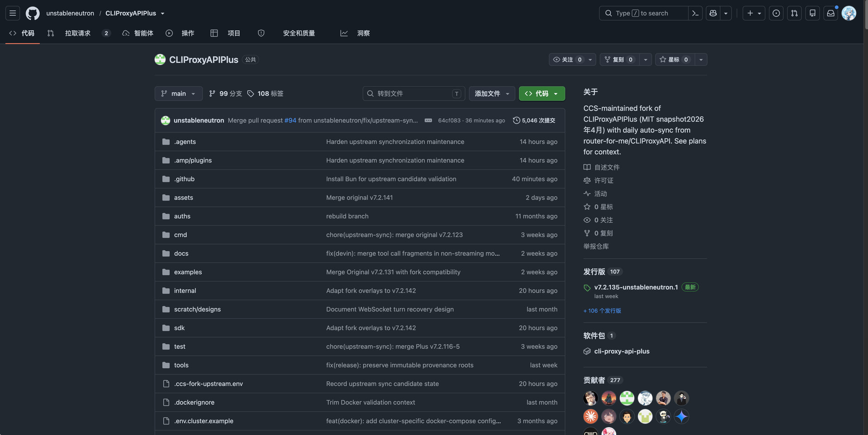Viewport: 868px width, 435px height.
Task: Click the 举报仓库 report link
Action: click(596, 246)
